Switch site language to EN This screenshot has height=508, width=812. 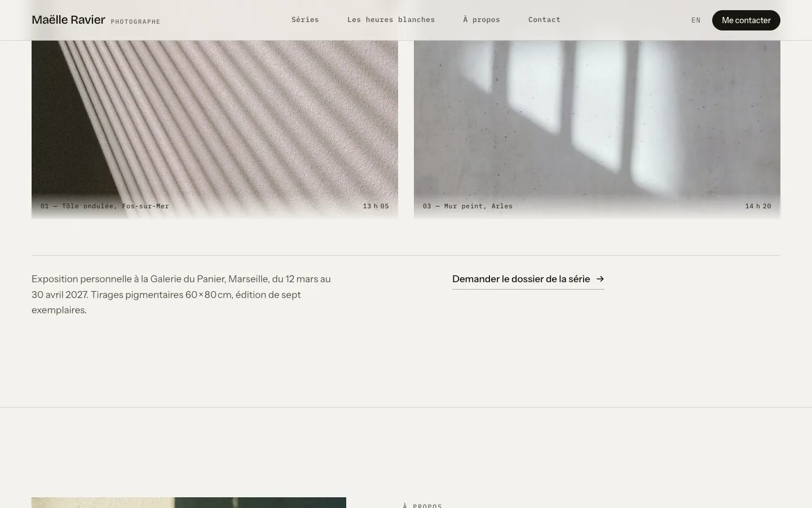tap(696, 20)
